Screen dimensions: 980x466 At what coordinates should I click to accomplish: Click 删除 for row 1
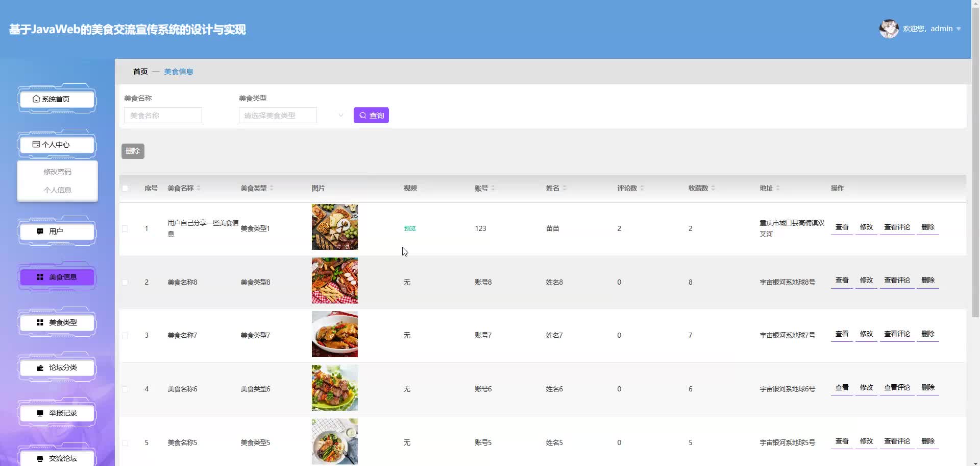928,227
